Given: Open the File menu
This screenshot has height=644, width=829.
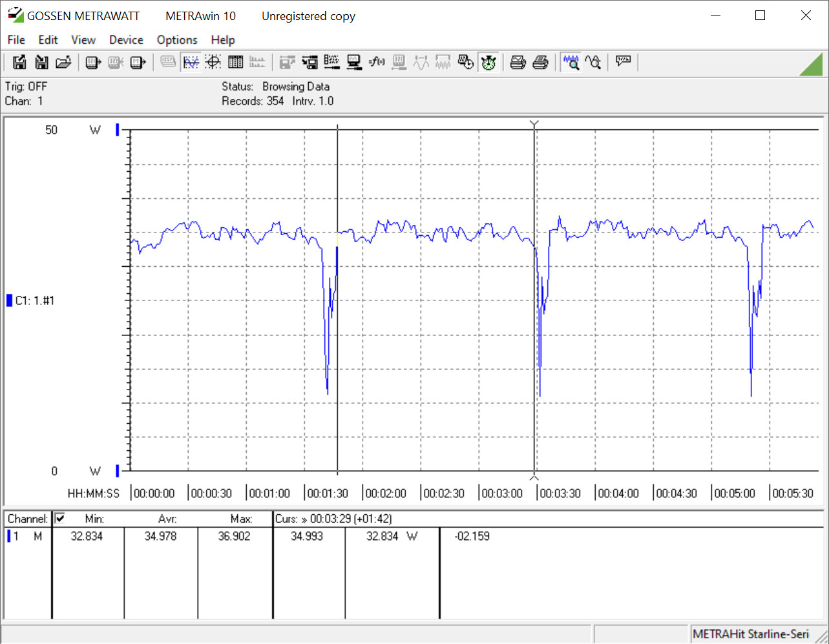Looking at the screenshot, I should coord(16,39).
